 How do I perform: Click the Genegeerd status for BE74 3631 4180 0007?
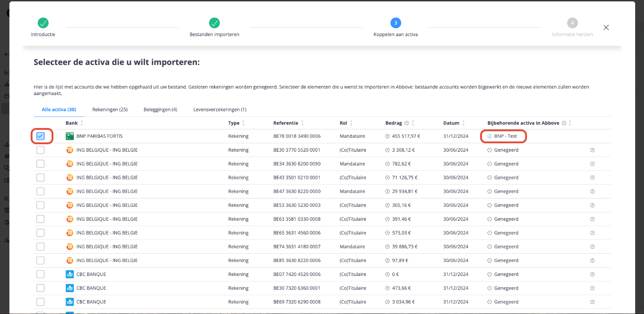(x=506, y=247)
